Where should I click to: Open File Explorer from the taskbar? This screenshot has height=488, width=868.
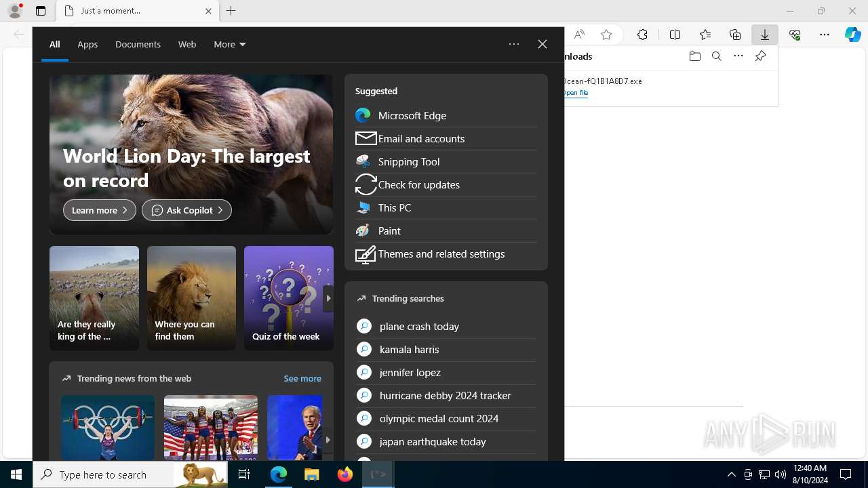point(311,474)
